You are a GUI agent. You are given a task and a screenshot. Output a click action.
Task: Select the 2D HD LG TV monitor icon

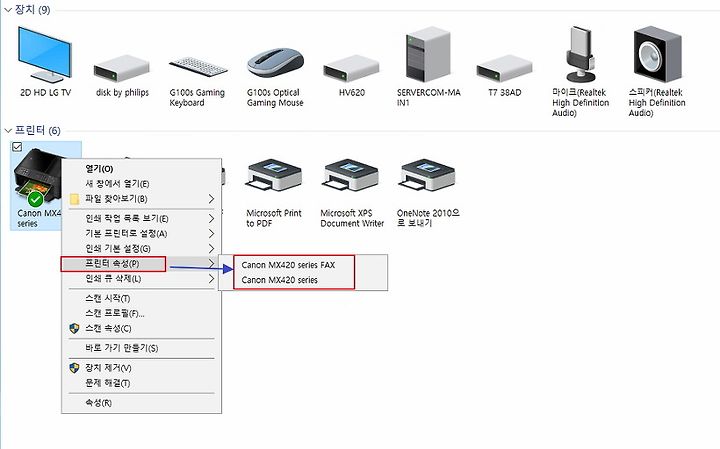pyautogui.click(x=45, y=54)
